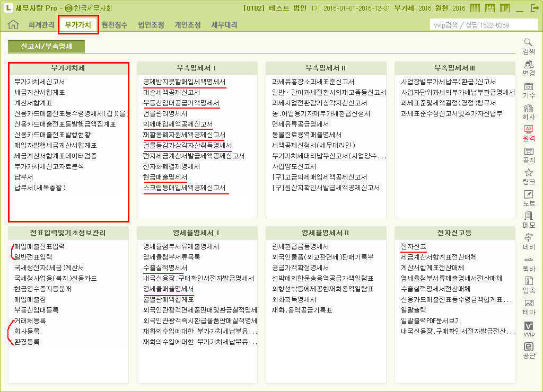Click the calculator icon in title bar

475,8
